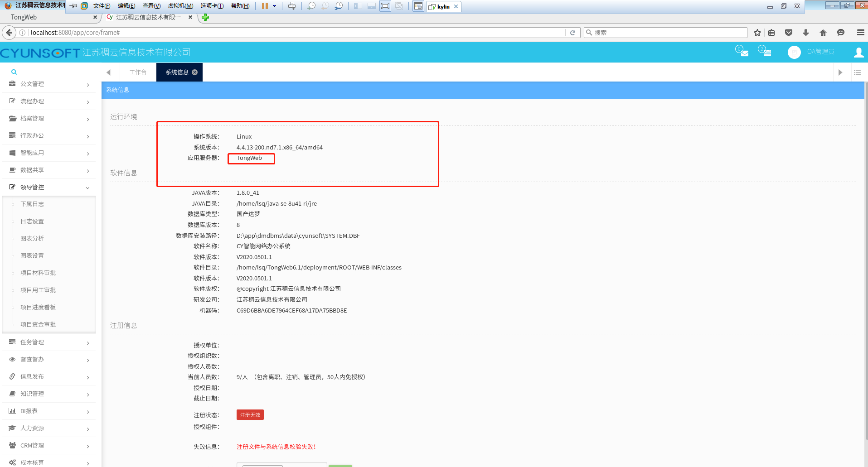The height and width of the screenshot is (467, 868).
Task: Bookmark this page with the star icon
Action: pos(757,33)
